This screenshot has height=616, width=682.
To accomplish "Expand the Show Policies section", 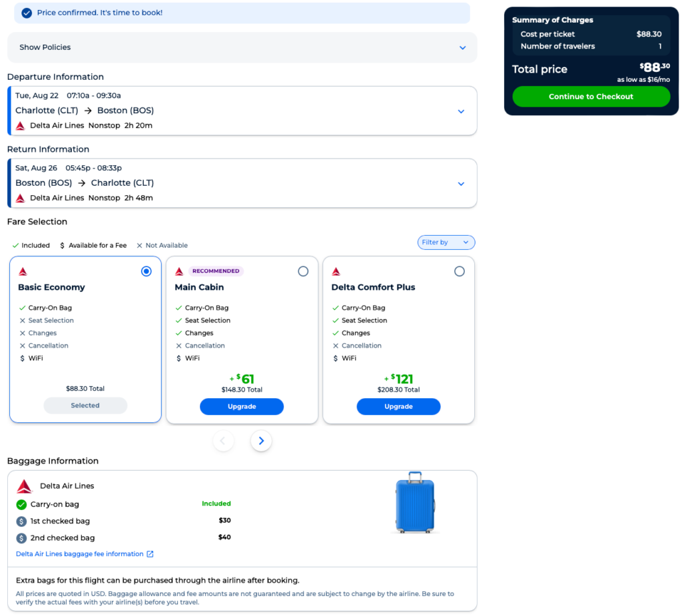I will pos(462,48).
